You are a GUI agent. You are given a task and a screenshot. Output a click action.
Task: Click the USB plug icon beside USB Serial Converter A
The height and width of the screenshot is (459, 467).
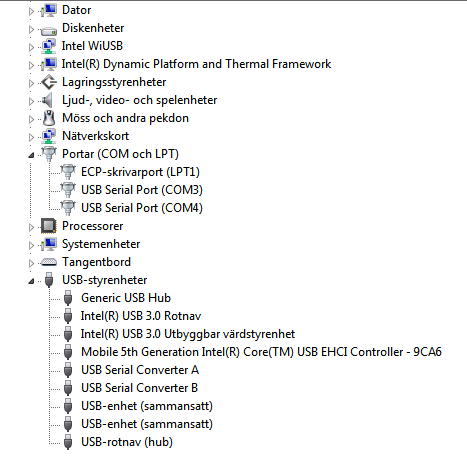coord(68,370)
